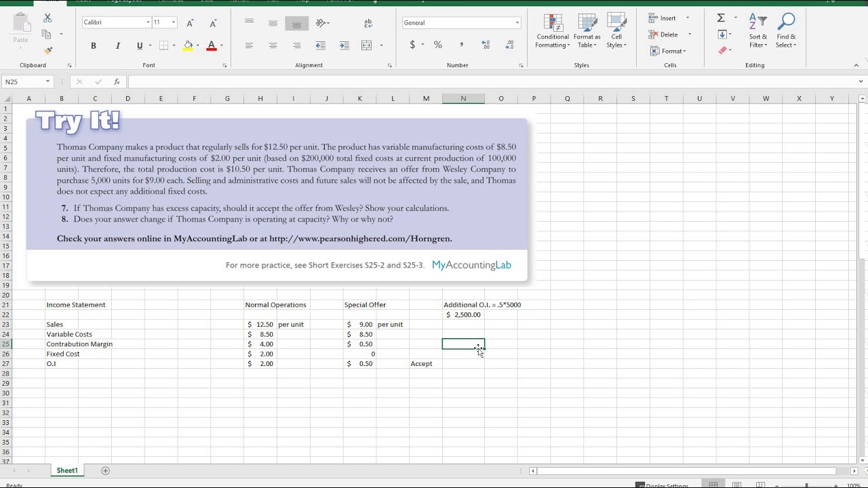Apply Percent Style format
This screenshot has height=488, width=868.
pos(438,45)
